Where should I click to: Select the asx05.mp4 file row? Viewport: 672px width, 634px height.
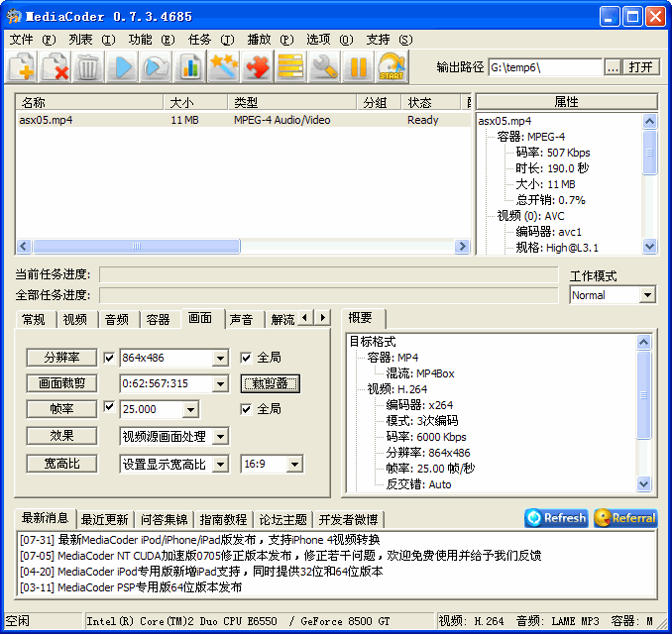pyautogui.click(x=243, y=120)
